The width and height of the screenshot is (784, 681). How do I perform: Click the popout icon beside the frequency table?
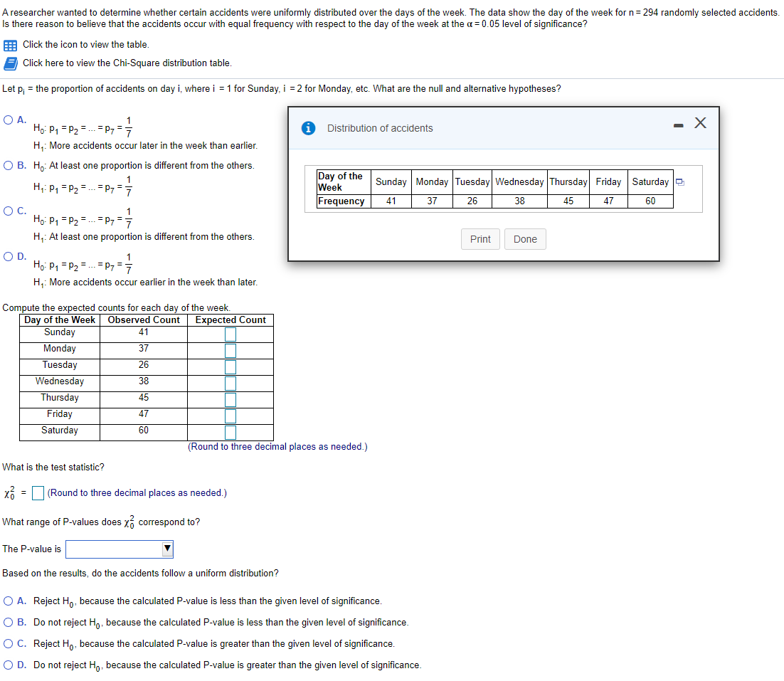679,181
